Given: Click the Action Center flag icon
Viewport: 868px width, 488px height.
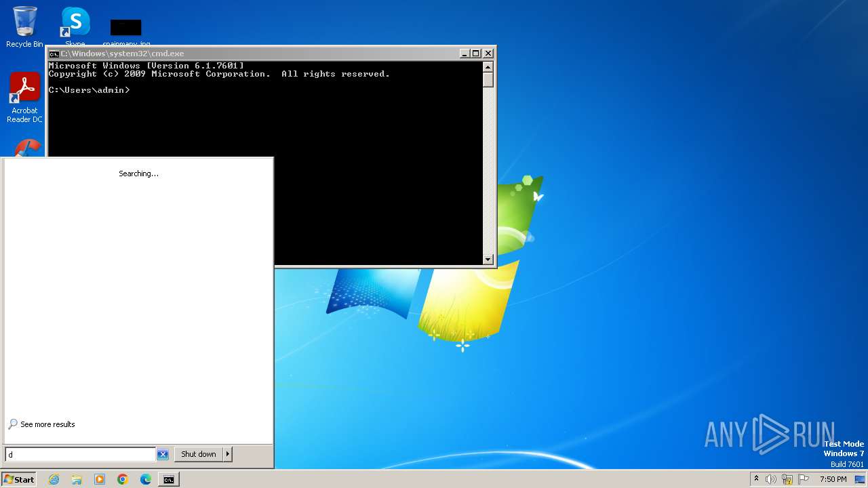Looking at the screenshot, I should click(x=803, y=479).
